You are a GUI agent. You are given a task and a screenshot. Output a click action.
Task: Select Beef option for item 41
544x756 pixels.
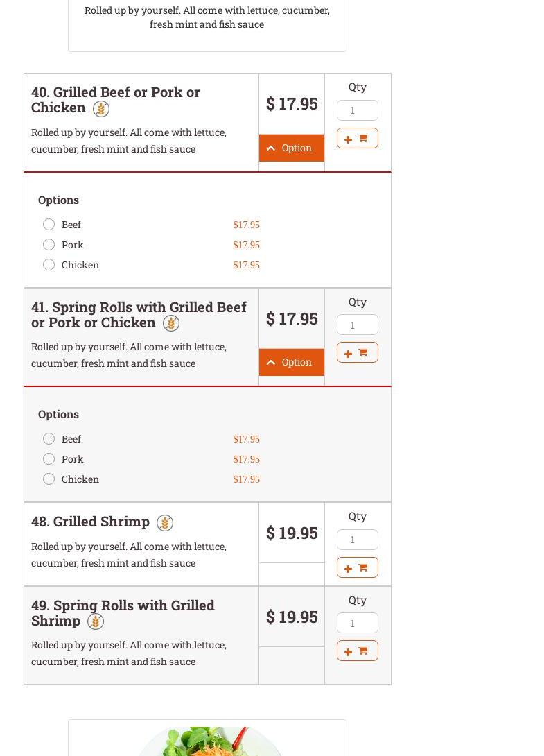click(49, 438)
